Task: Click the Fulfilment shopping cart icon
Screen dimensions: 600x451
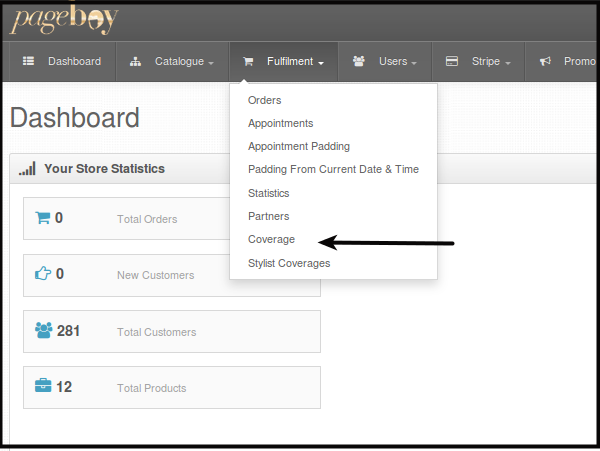Action: coord(248,62)
